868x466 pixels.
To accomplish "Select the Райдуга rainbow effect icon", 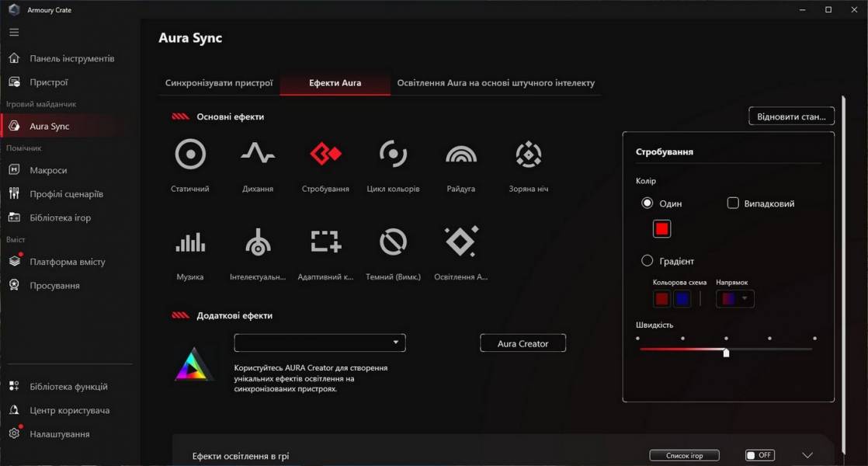I will pyautogui.click(x=460, y=155).
